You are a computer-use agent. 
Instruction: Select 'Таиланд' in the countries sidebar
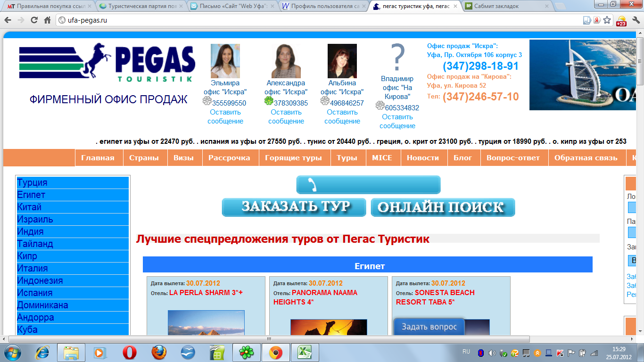73,244
